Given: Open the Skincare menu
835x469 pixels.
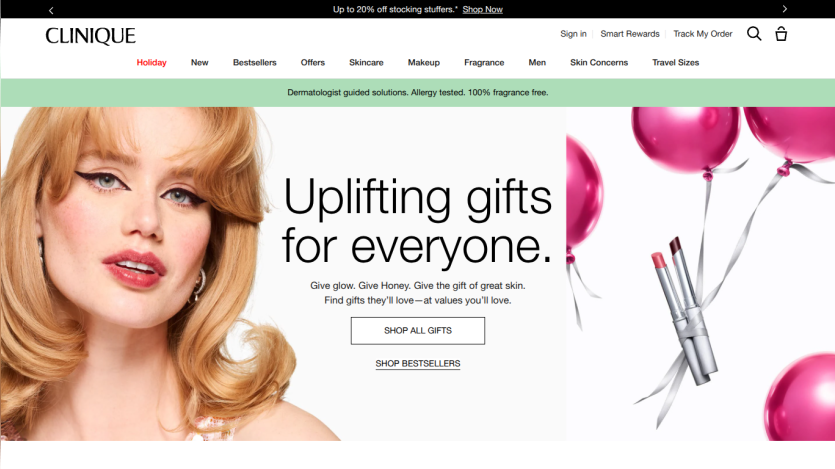Looking at the screenshot, I should coord(366,62).
